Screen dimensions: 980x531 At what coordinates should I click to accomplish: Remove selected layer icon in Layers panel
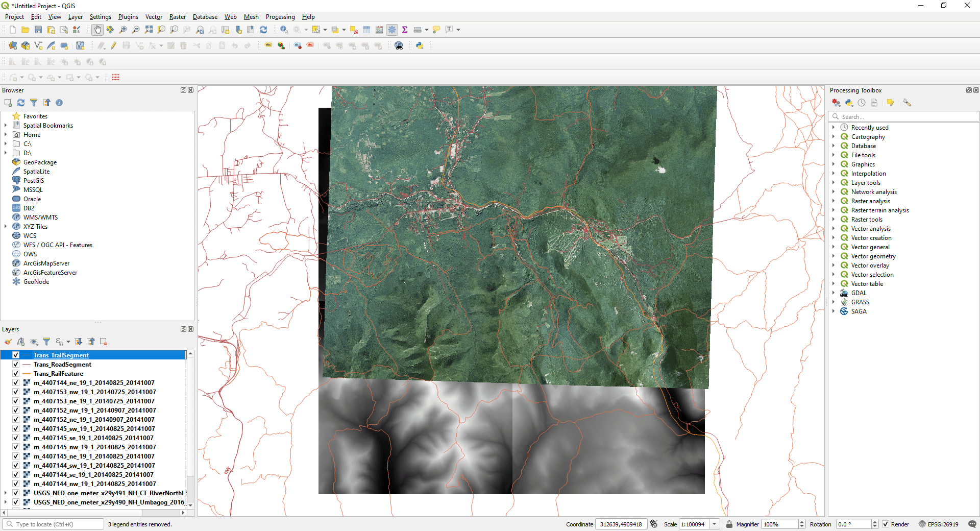(x=104, y=342)
